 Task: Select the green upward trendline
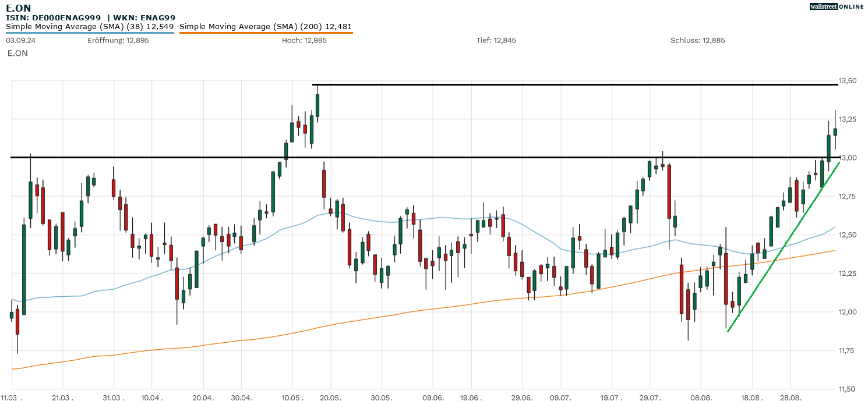(784, 247)
